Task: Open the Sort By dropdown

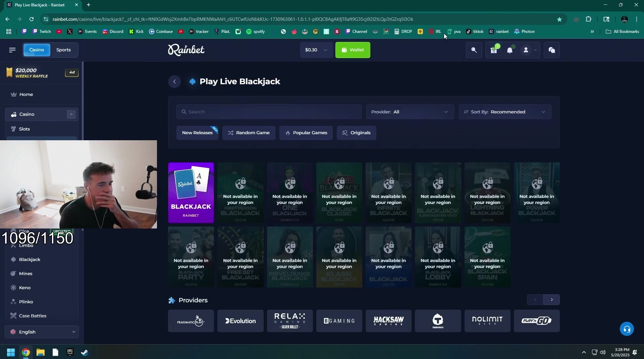Action: (x=505, y=112)
